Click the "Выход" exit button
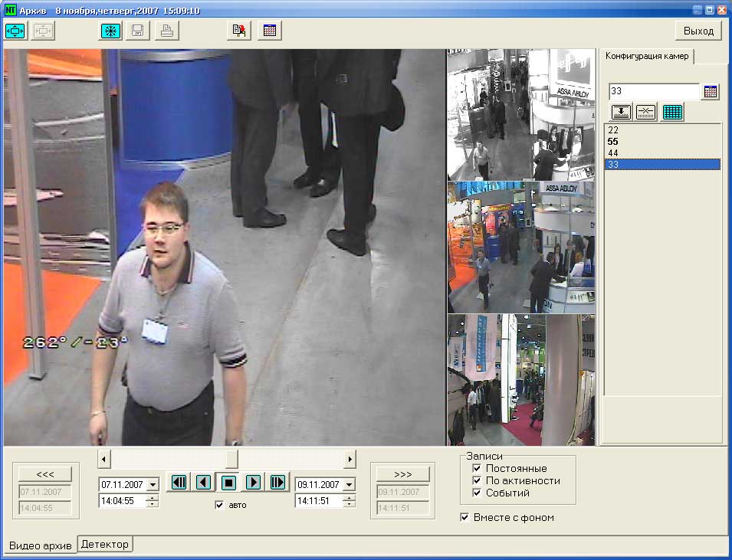Image resolution: width=732 pixels, height=560 pixels. click(698, 31)
